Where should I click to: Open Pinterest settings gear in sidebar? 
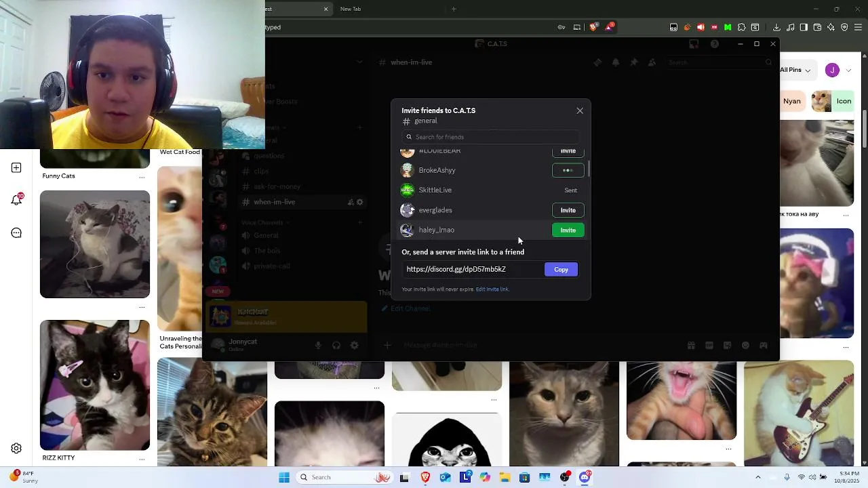pyautogui.click(x=16, y=448)
